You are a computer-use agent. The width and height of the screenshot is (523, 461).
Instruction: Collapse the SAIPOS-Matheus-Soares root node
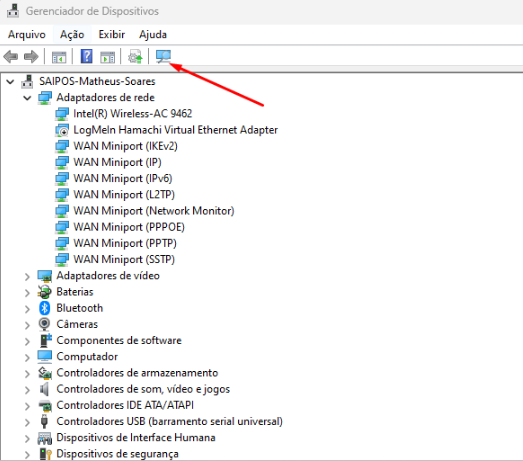tap(10, 81)
